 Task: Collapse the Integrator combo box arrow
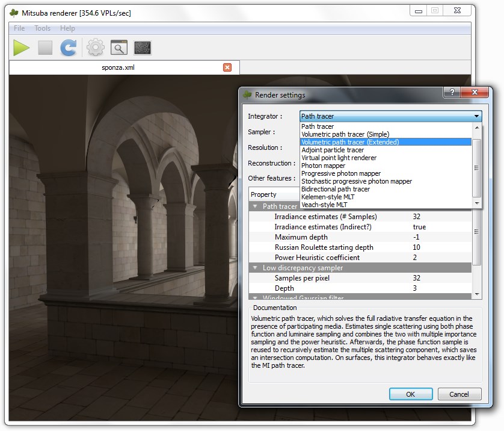pos(476,116)
